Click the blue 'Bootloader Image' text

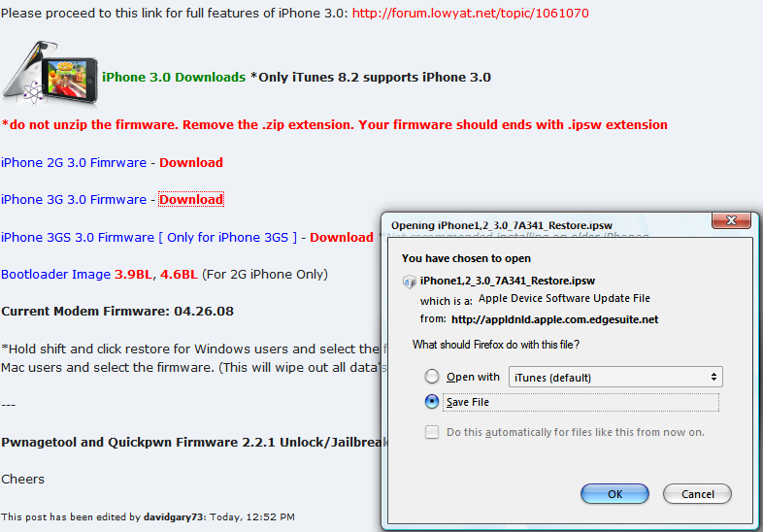click(55, 274)
